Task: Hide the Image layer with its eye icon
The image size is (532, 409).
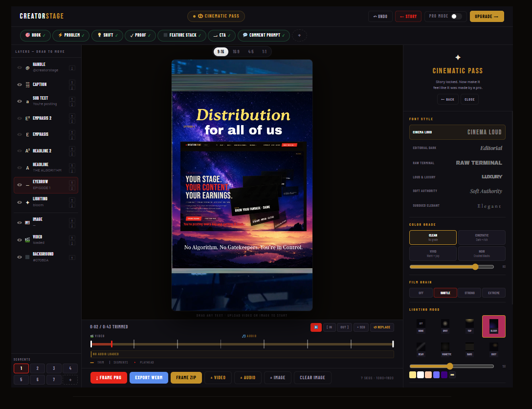Action: coord(20,223)
